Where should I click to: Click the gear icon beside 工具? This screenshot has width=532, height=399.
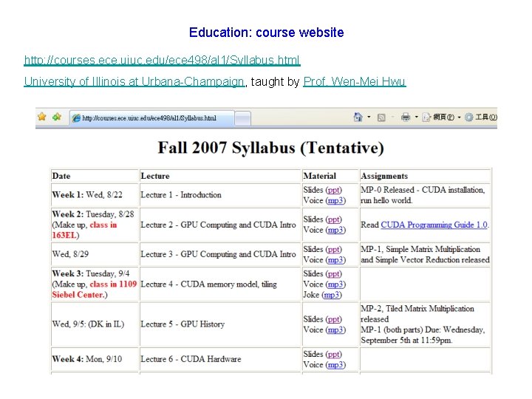pos(469,117)
